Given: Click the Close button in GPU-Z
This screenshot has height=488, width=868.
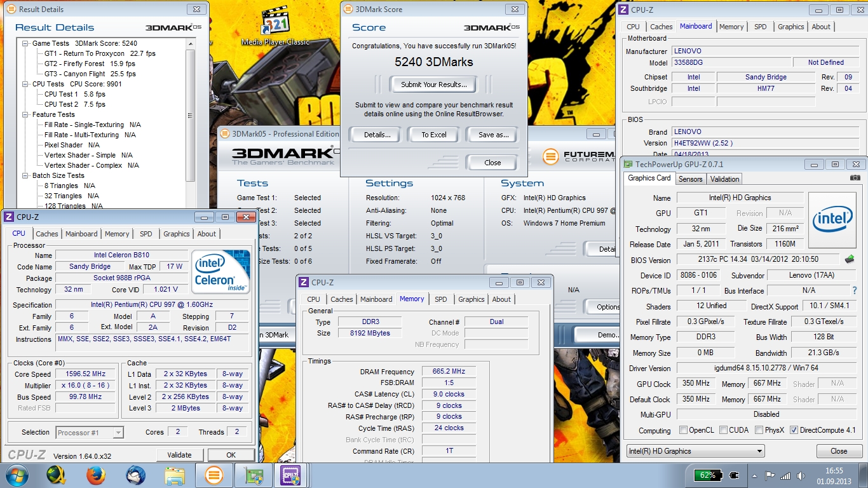Looking at the screenshot, I should (839, 451).
